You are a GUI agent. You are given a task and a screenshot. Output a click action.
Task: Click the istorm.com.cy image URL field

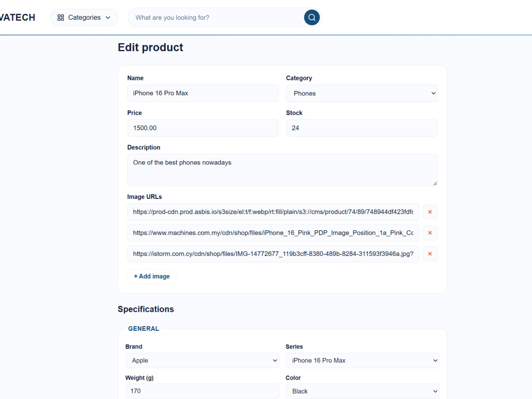pyautogui.click(x=273, y=254)
